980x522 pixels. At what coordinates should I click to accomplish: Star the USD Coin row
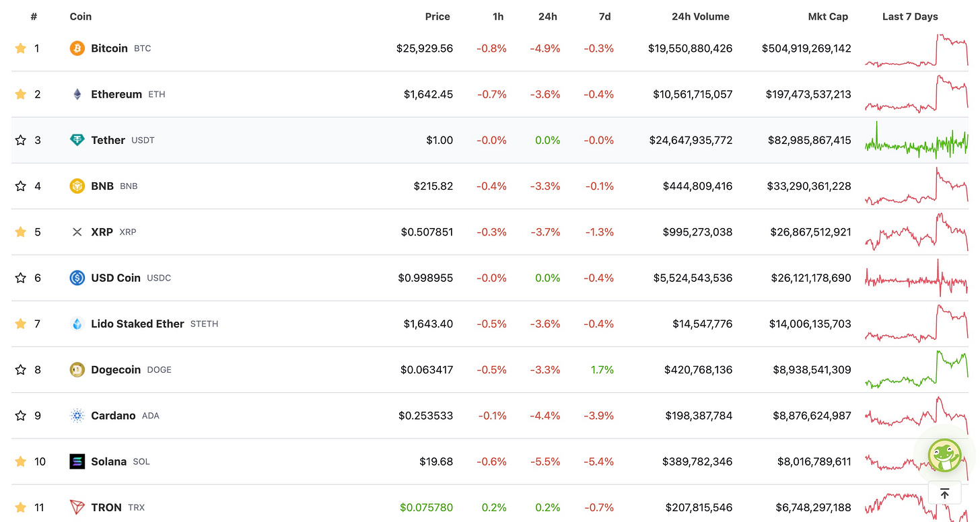pos(20,278)
